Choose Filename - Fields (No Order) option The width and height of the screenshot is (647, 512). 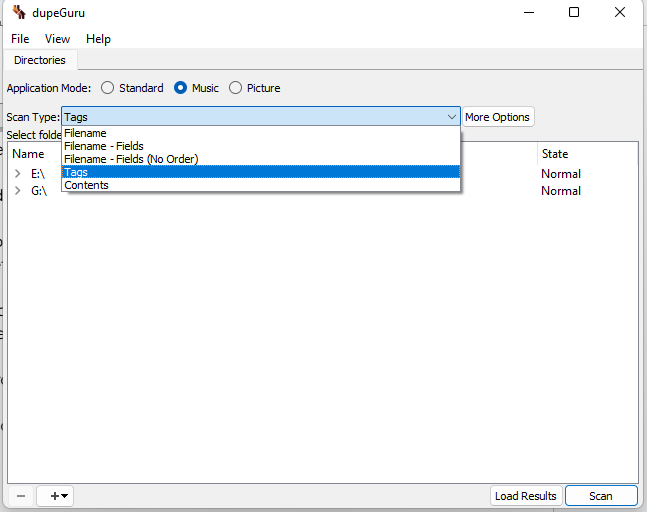pos(261,159)
